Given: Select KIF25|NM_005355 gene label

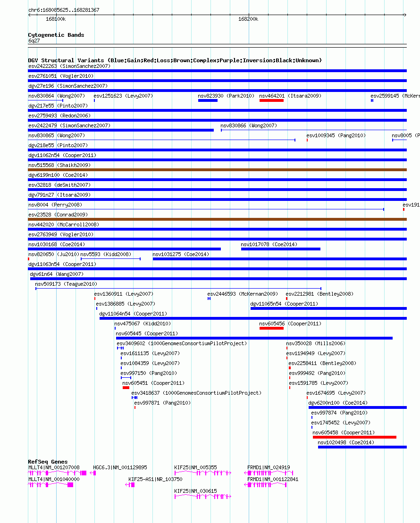Looking at the screenshot, I should (x=195, y=468).
